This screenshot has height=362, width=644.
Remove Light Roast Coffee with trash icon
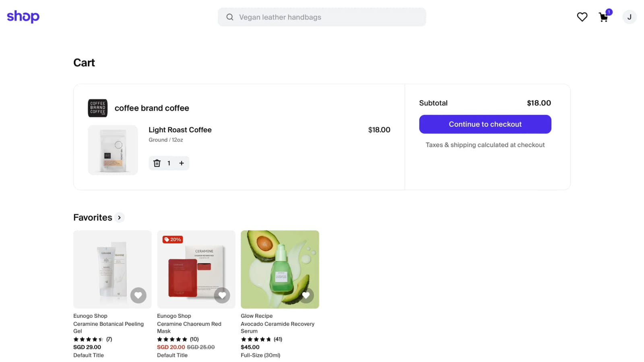coord(157,163)
